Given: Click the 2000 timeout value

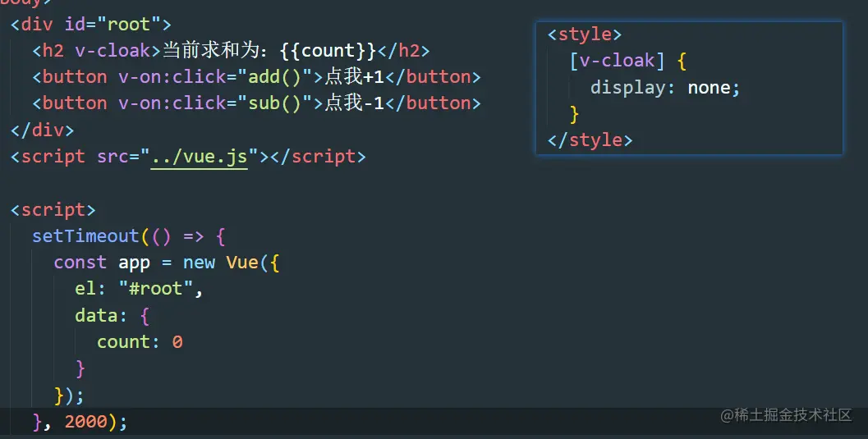Looking at the screenshot, I should [85, 422].
